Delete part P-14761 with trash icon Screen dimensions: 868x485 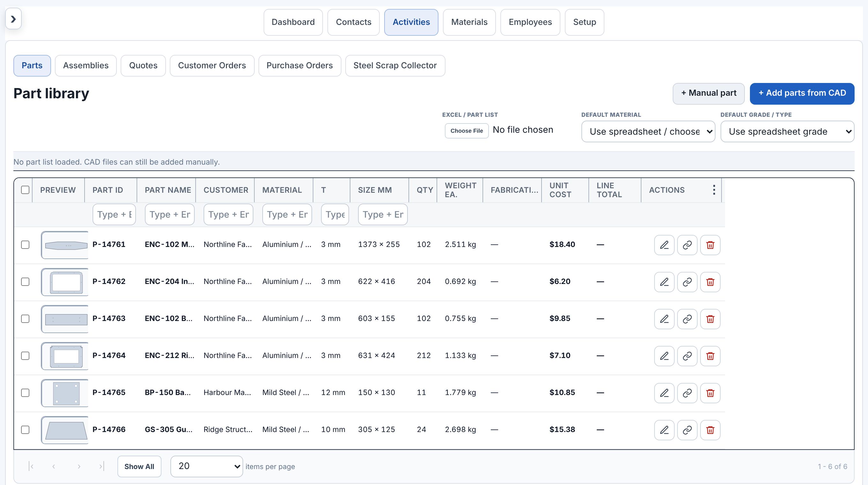710,245
